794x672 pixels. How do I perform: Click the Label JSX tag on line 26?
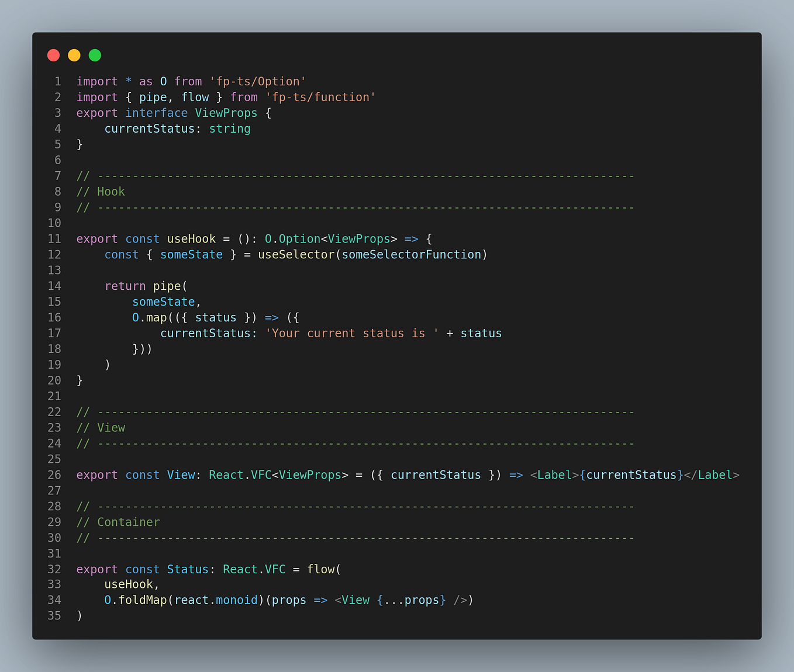coord(553,475)
